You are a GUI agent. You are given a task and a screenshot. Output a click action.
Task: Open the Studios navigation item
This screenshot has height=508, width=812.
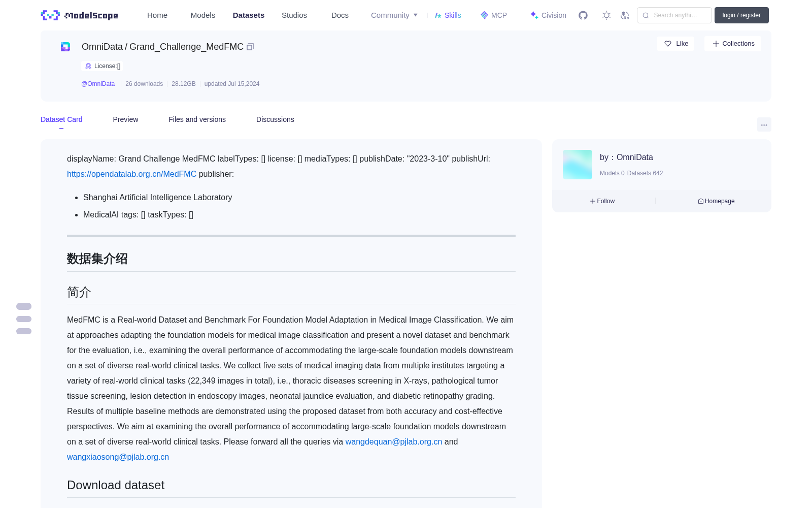294,15
